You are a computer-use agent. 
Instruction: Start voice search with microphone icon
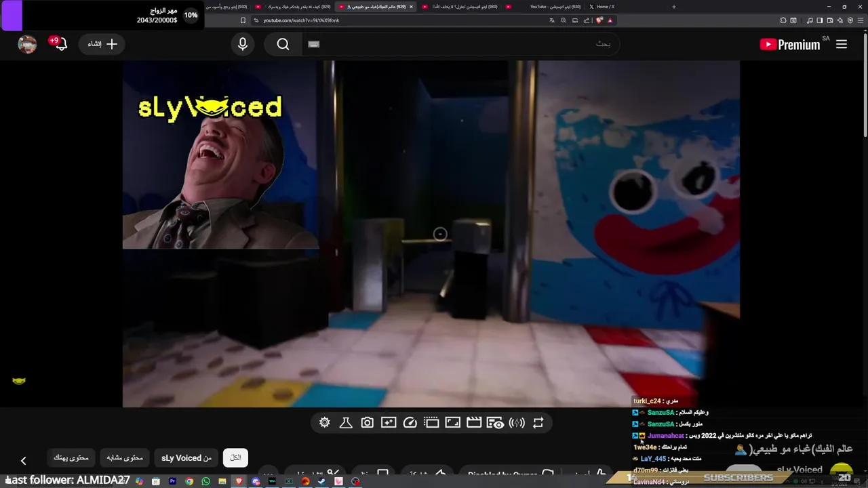pos(243,44)
